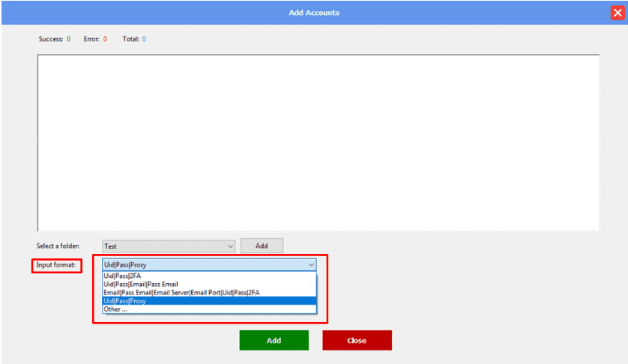628x364 pixels.
Task: Open the Select a folder dropdown showing Test
Action: point(169,246)
